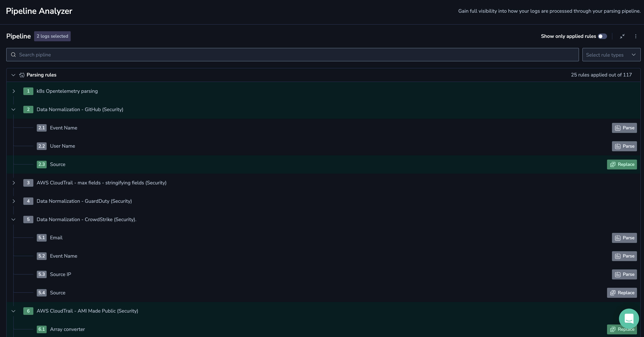Image resolution: width=644 pixels, height=337 pixels.
Task: Click number badge 5 for CrowdStrike group
Action: coord(28,220)
